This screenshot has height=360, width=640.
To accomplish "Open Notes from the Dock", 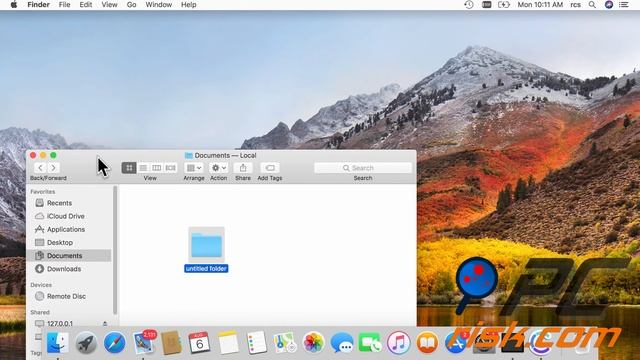I will pos(228,342).
